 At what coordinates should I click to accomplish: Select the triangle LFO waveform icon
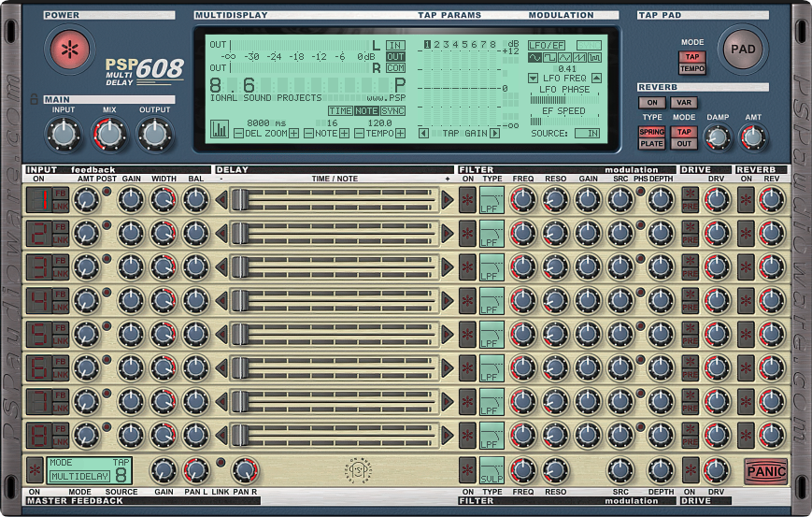coord(564,58)
